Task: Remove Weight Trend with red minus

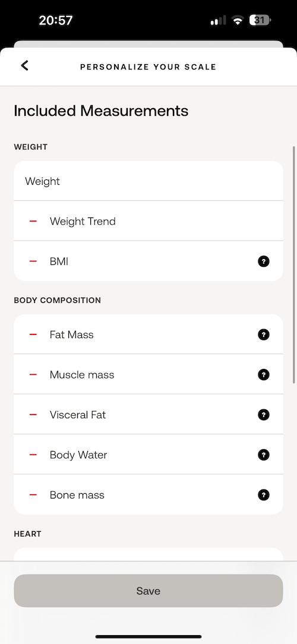Action: (x=33, y=222)
